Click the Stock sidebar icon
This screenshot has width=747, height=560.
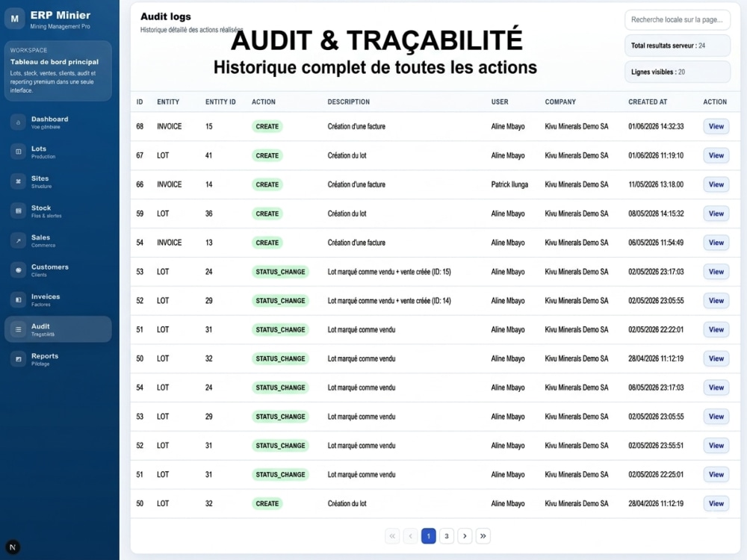point(18,211)
